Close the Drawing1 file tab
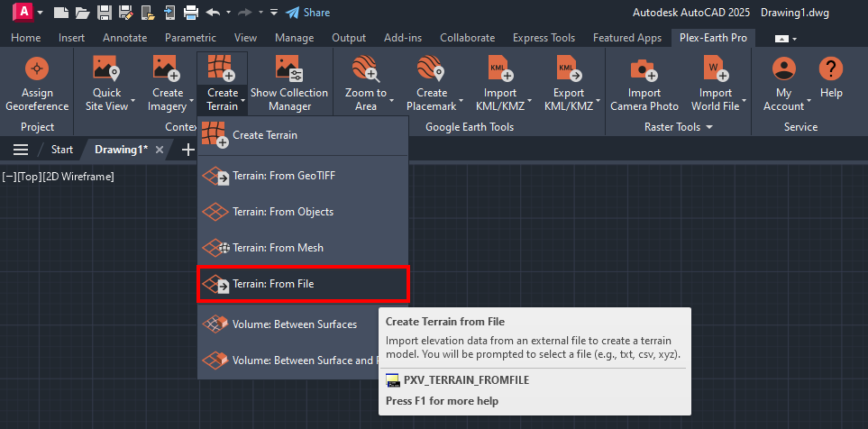868x429 pixels. click(x=160, y=150)
